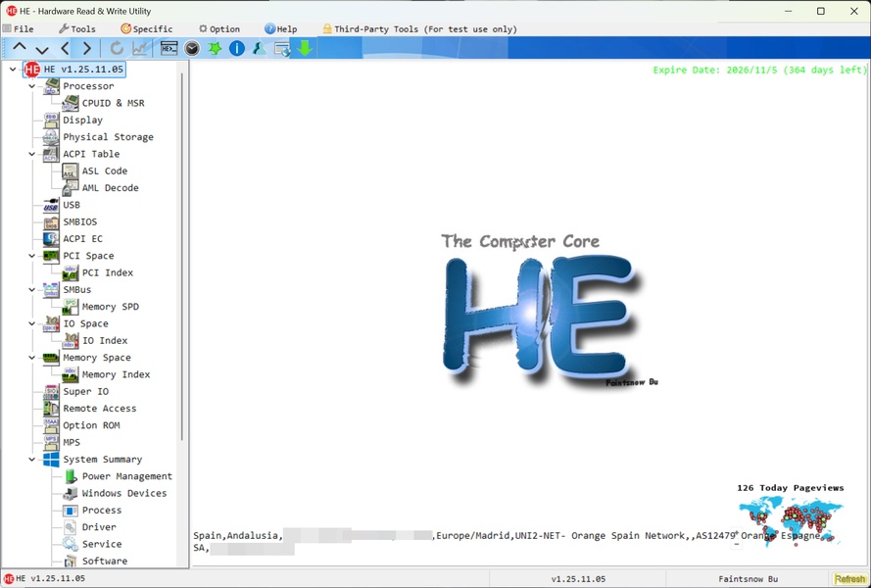Click the blue info icon in toolbar
This screenshot has height=588, width=871.
tap(236, 48)
